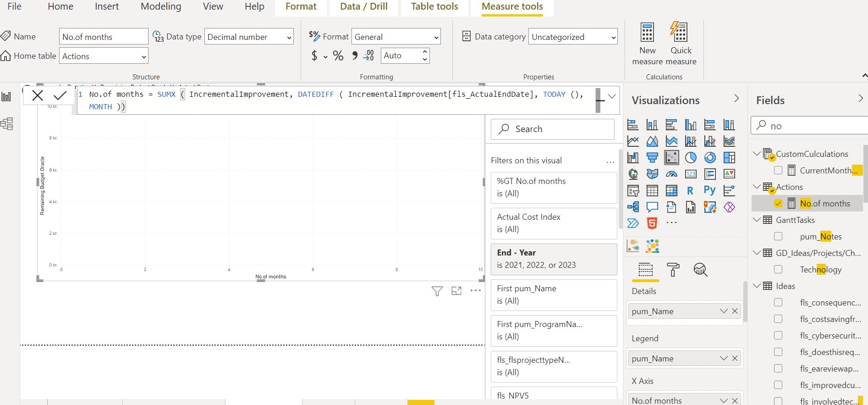Open the Home table dropdown
The image size is (868, 405).
tap(104, 56)
